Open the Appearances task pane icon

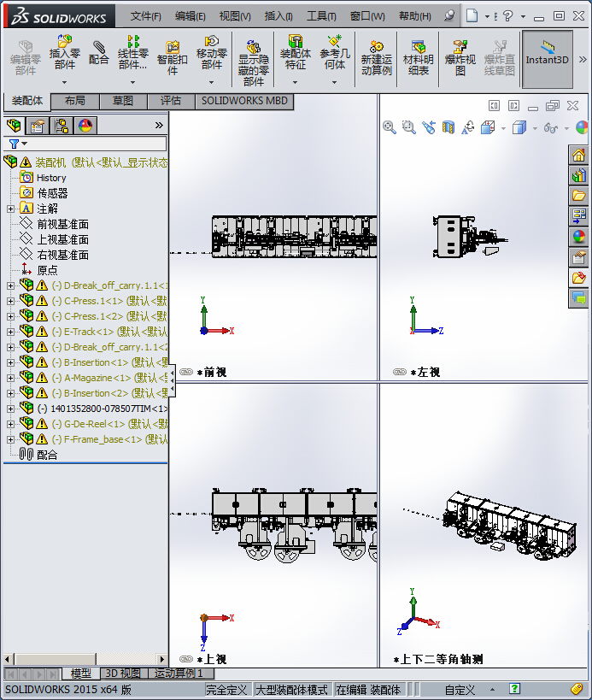tap(578, 236)
